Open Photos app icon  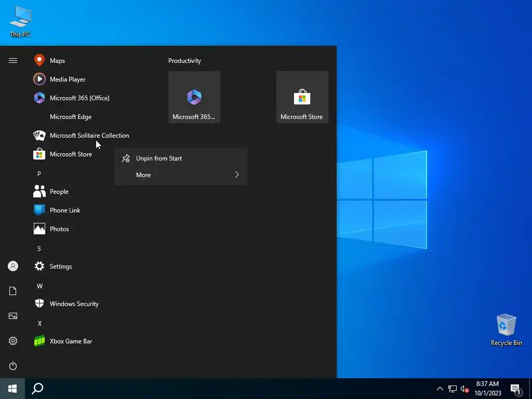point(39,229)
